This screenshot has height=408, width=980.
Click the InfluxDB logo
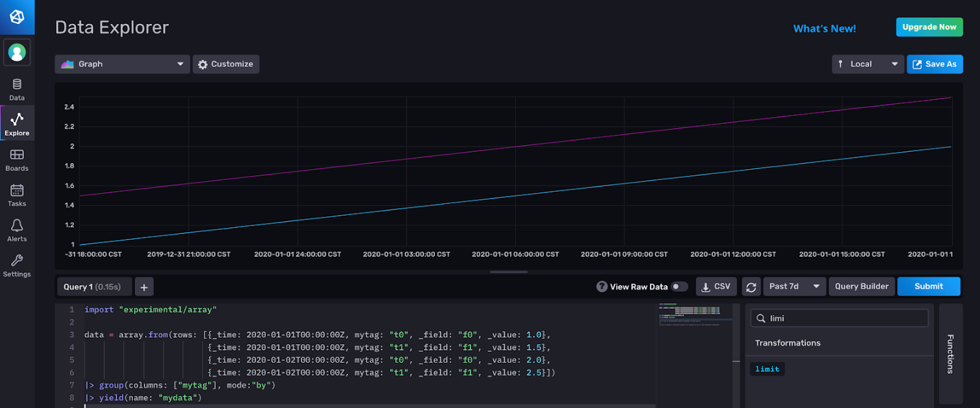16,16
